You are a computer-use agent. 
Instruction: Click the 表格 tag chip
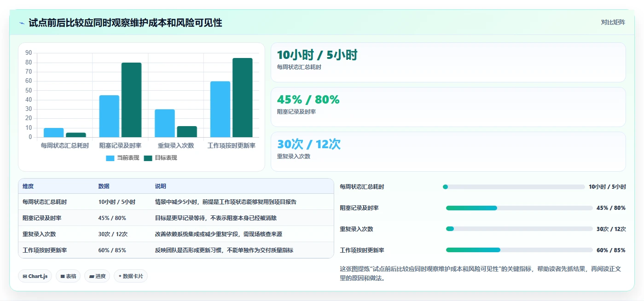pyautogui.click(x=68, y=276)
